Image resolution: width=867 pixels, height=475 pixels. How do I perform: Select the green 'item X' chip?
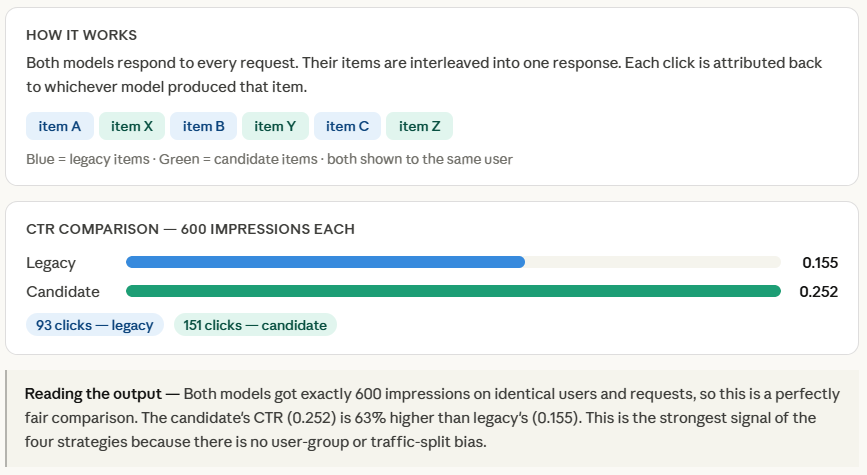(132, 126)
